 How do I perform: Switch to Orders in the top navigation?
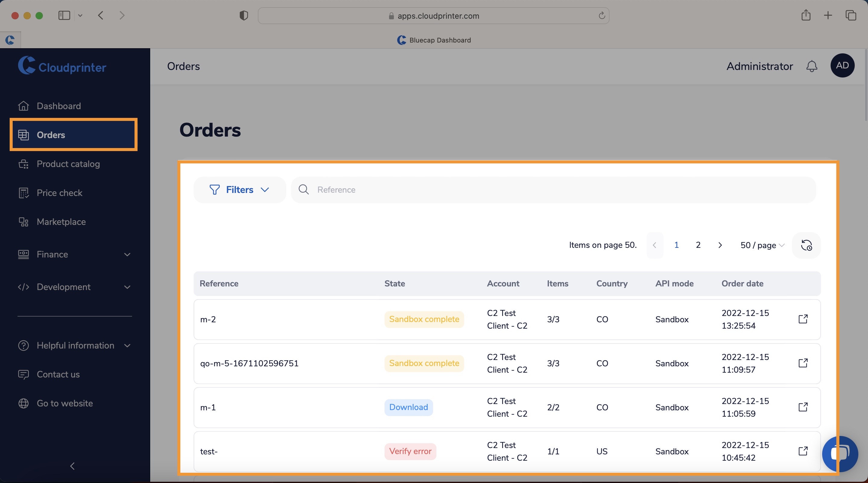coord(183,66)
